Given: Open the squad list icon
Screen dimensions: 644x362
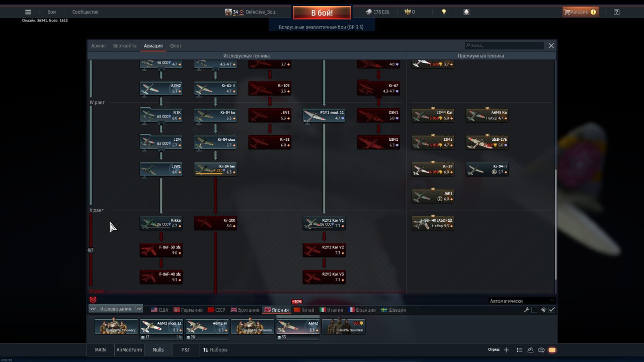Looking at the screenshot, I should pyautogui.click(x=519, y=350).
